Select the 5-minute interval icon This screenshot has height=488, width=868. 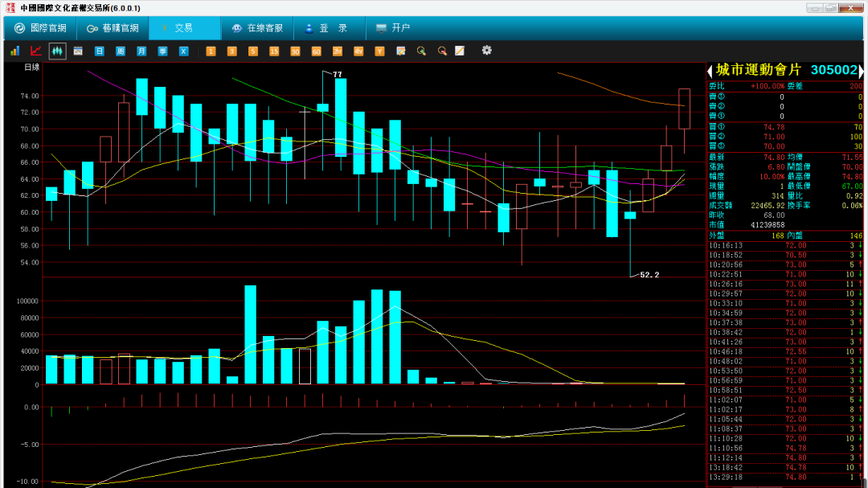(252, 51)
